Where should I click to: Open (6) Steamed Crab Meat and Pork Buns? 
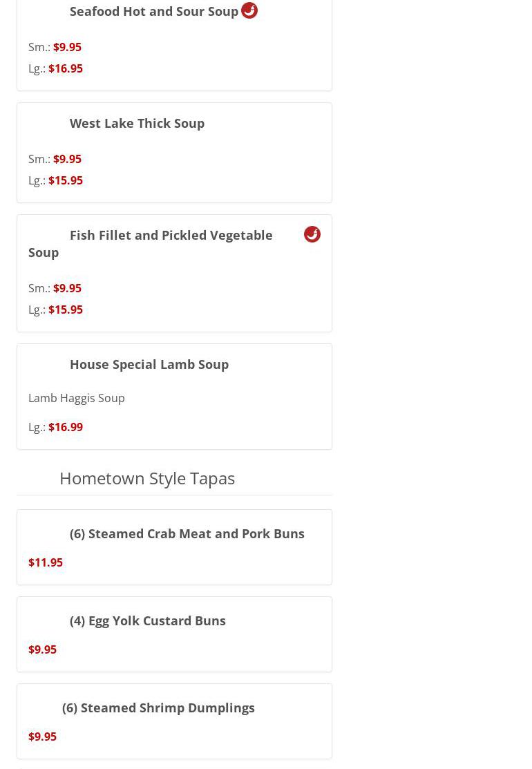[187, 533]
